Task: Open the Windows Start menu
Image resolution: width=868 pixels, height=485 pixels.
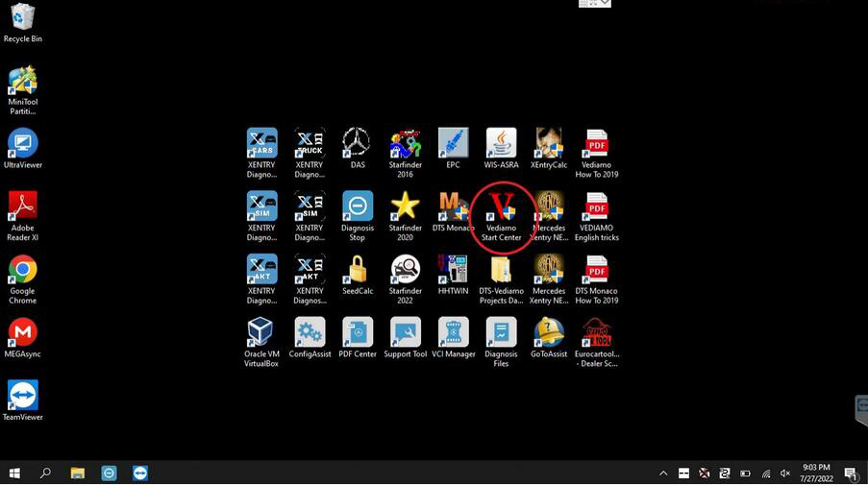Action: (15, 473)
